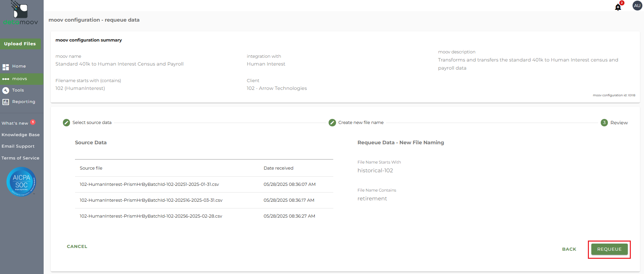The height and width of the screenshot is (274, 644).
Task: Select the 2025-01-31 source file row
Action: tap(149, 184)
